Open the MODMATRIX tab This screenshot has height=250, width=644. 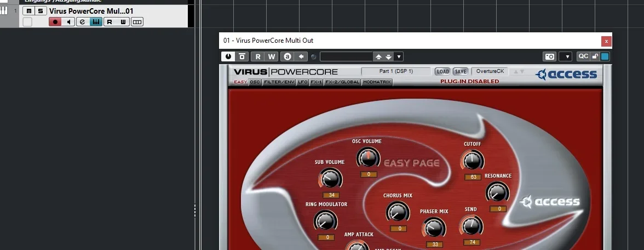pos(377,82)
